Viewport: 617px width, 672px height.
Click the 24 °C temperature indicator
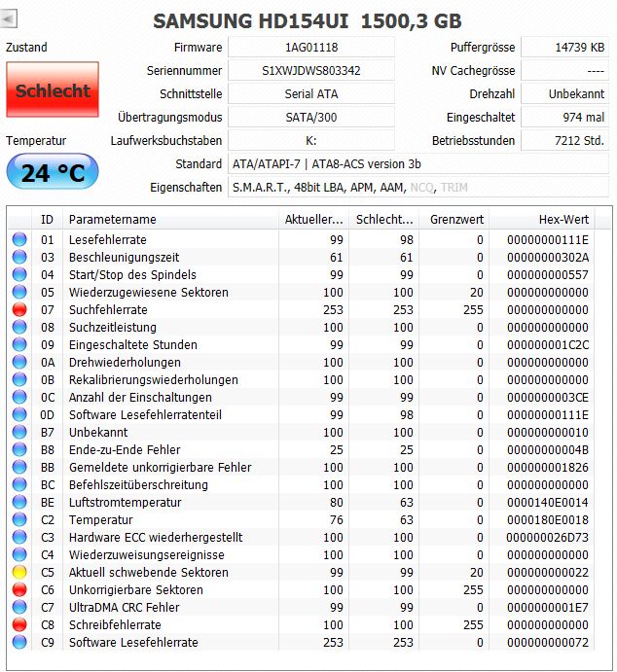(x=53, y=172)
